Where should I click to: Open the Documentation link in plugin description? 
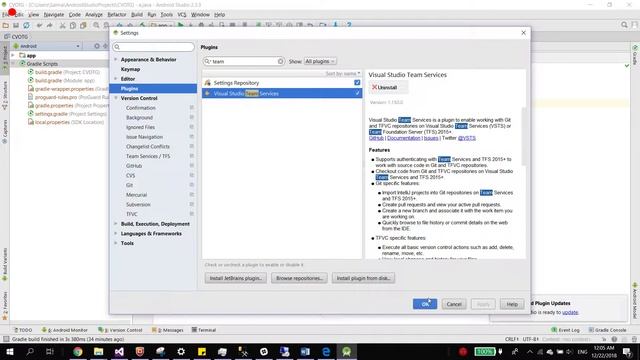(x=404, y=138)
